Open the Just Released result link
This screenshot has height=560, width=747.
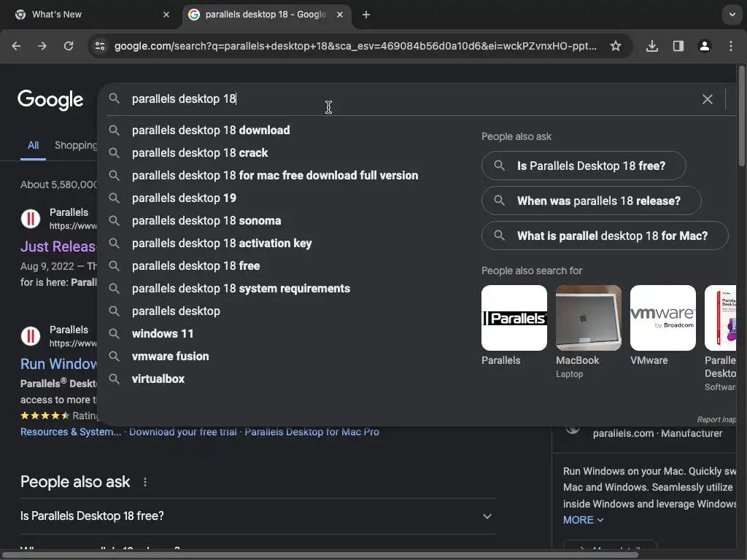coord(58,246)
